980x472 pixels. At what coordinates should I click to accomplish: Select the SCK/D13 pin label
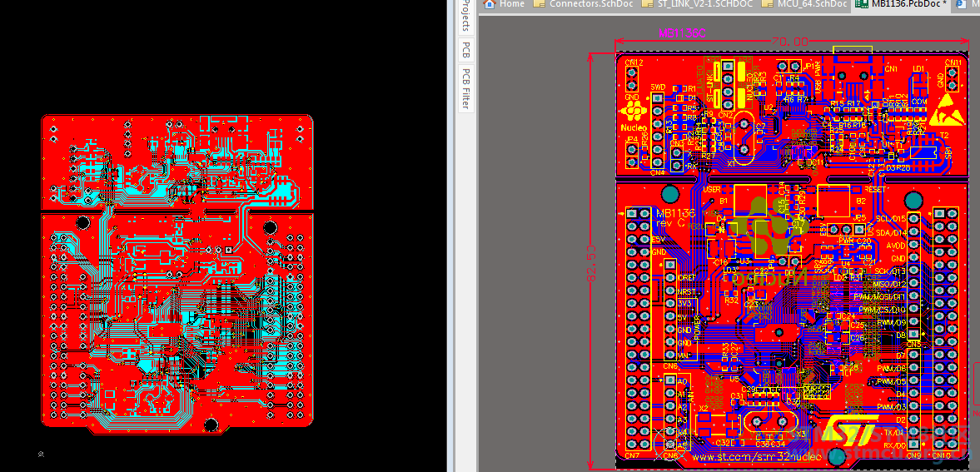[890, 271]
